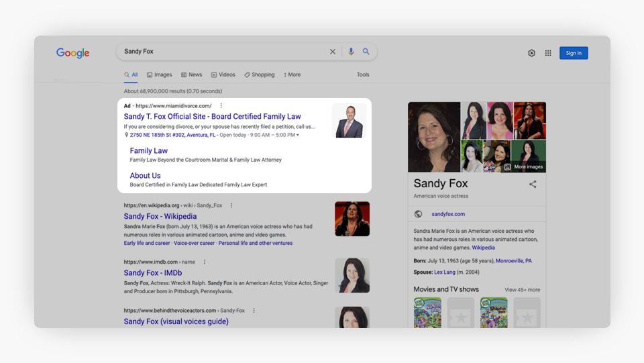Open three-dot options for Wikipedia result

click(x=231, y=205)
